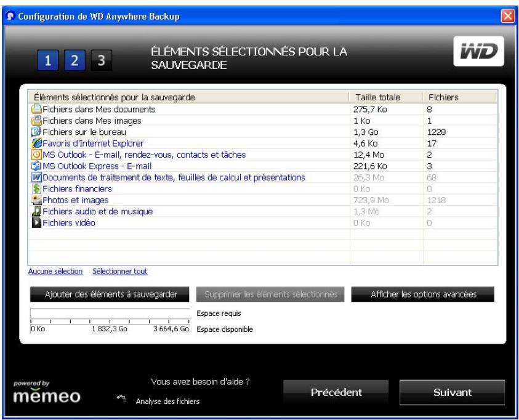Click the Outlook Express e-mail icon
The width and height of the screenshot is (519, 420).
pyautogui.click(x=36, y=166)
